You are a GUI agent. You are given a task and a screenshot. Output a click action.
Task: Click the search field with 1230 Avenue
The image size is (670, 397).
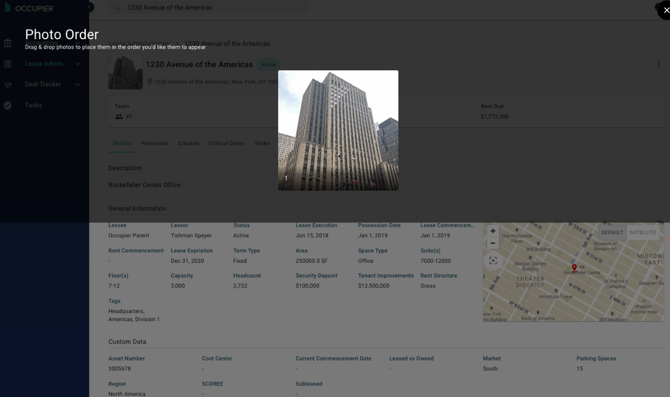[x=208, y=8]
